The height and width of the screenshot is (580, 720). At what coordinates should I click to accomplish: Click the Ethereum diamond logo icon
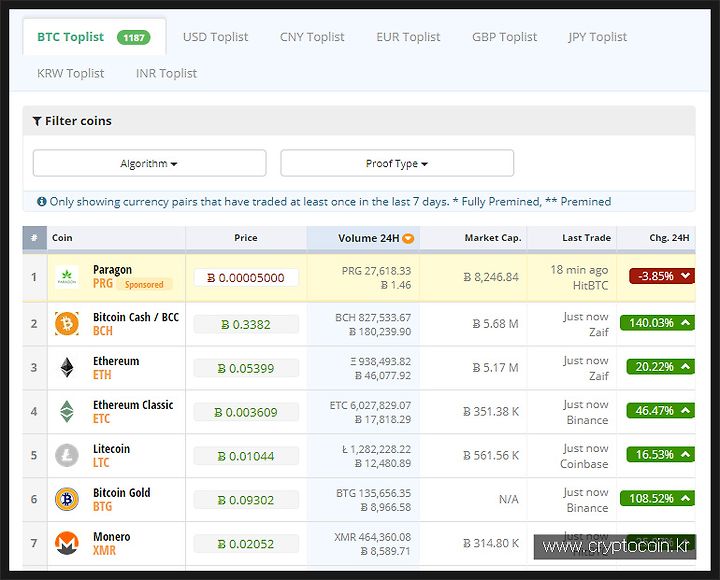coord(67,367)
